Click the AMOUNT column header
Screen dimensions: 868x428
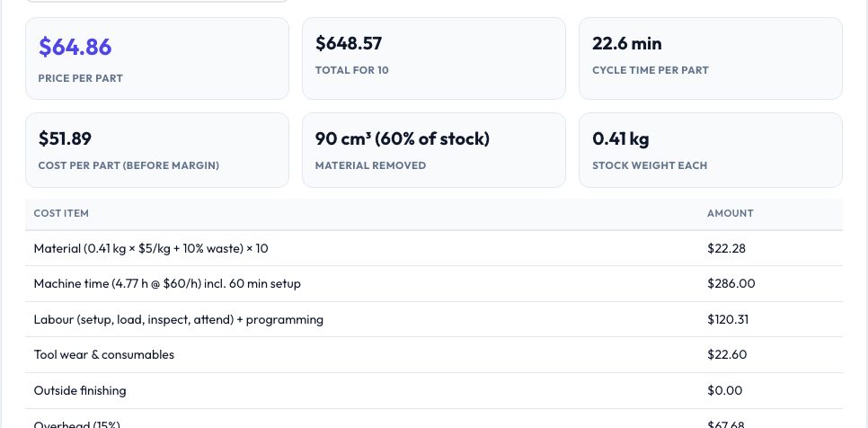click(x=731, y=213)
